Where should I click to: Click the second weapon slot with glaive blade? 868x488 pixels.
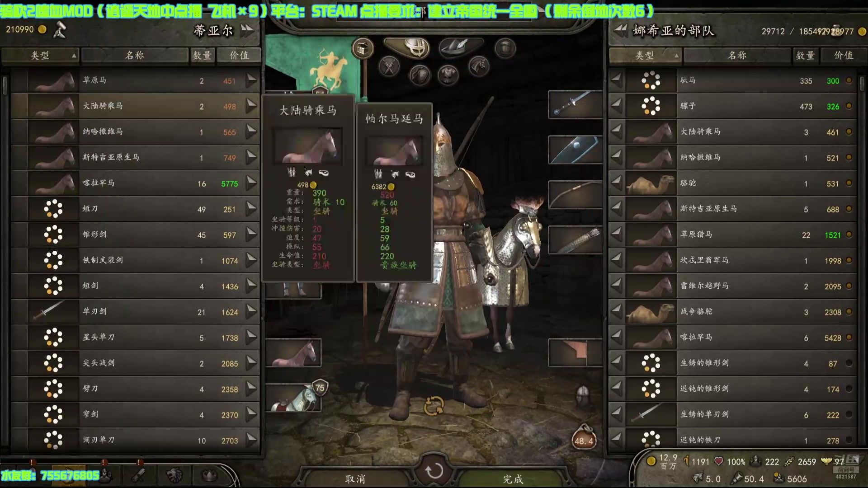(x=576, y=150)
